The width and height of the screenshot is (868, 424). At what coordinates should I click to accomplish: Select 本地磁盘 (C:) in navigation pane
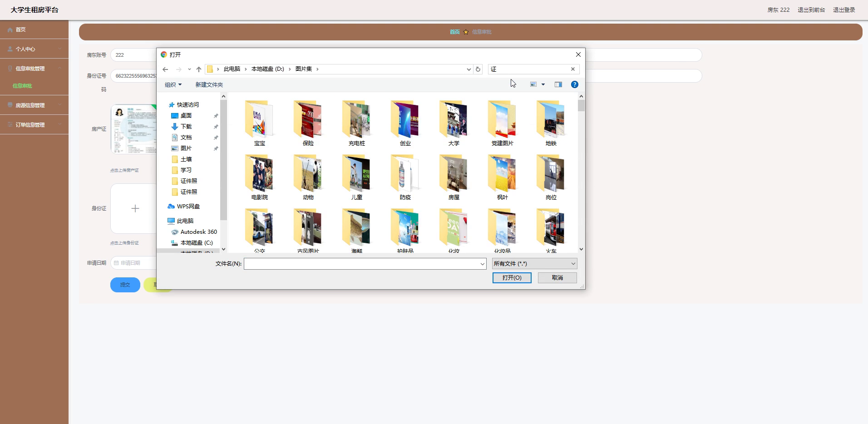196,243
